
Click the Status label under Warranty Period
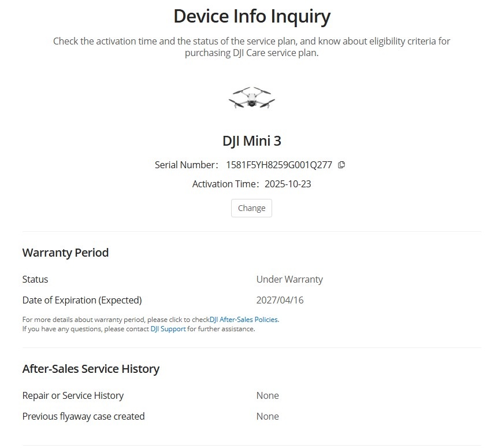pos(35,279)
